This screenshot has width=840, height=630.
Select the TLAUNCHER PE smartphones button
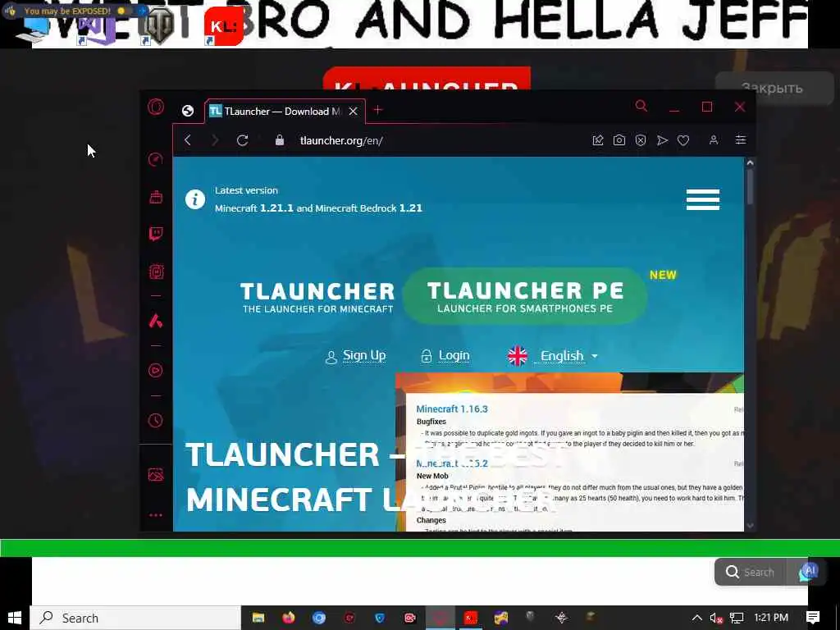coord(525,296)
